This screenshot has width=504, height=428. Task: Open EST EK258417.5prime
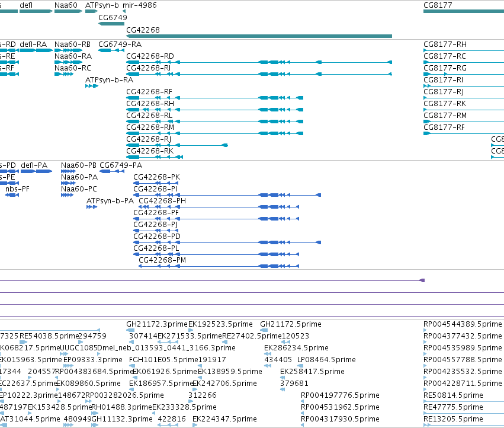click(283, 378)
